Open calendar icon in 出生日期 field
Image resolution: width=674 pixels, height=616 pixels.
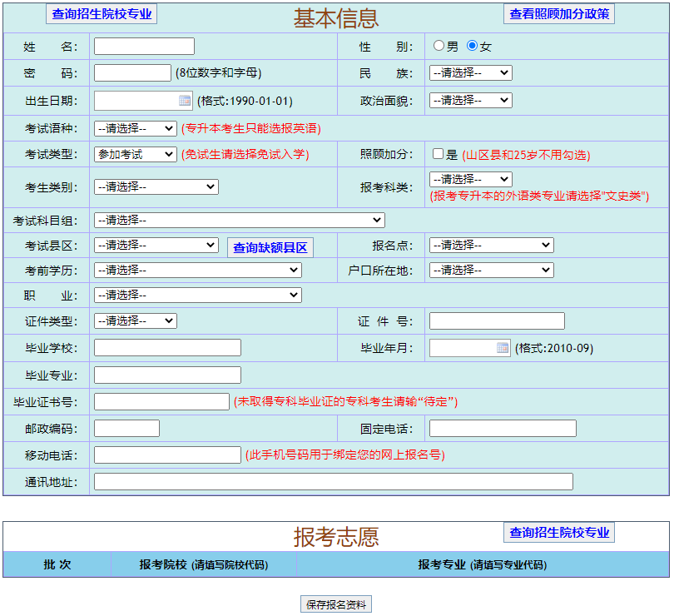pos(185,101)
